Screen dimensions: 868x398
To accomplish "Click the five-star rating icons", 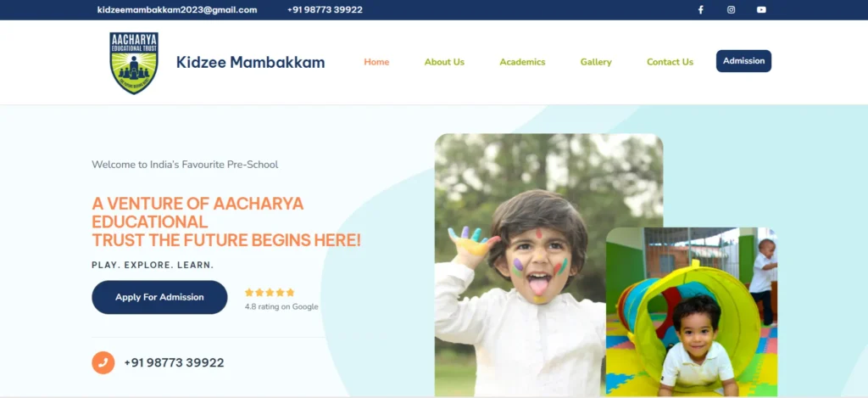I will point(270,292).
